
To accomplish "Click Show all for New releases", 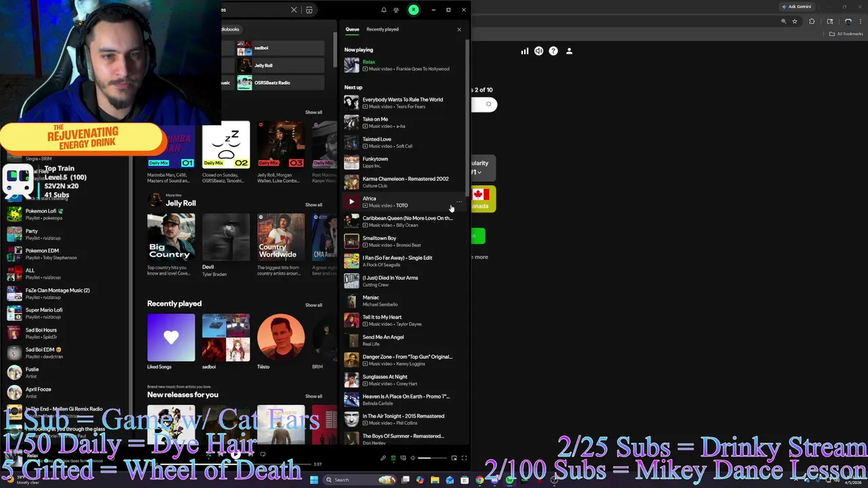I will 313,396.
